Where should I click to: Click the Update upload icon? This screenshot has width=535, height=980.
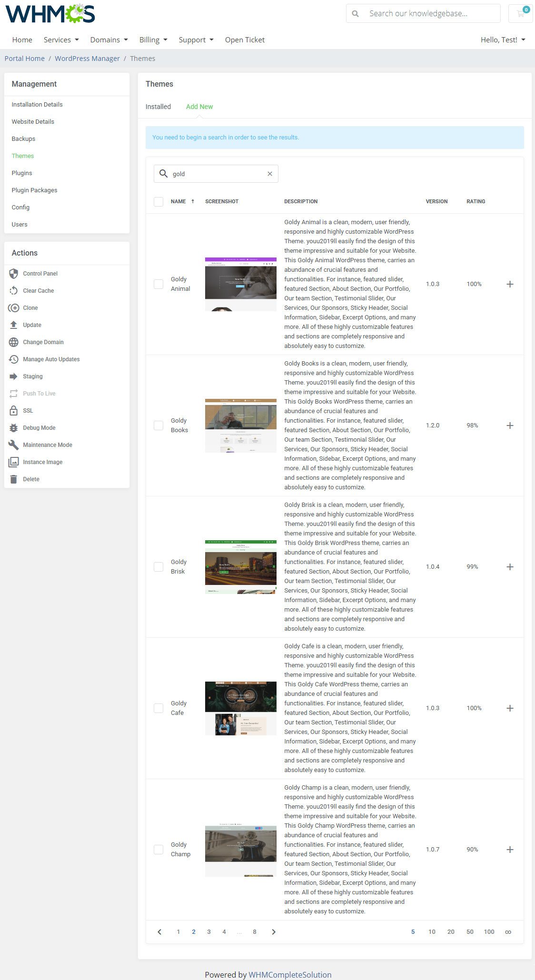[x=14, y=325]
